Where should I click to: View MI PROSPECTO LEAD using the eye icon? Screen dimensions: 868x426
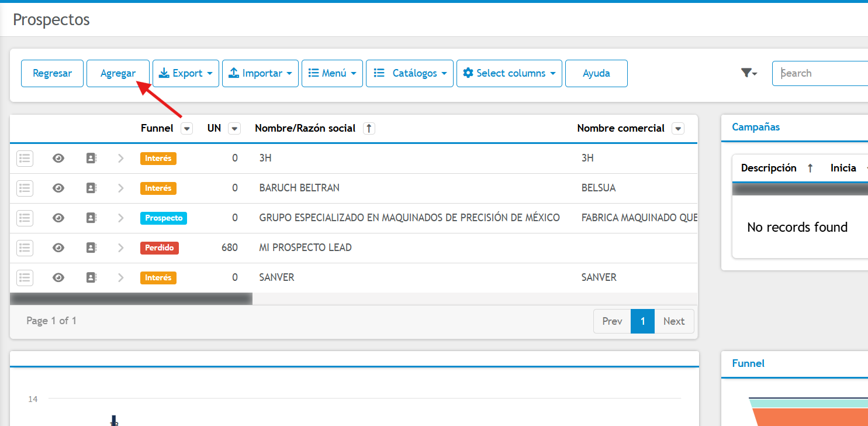[58, 248]
